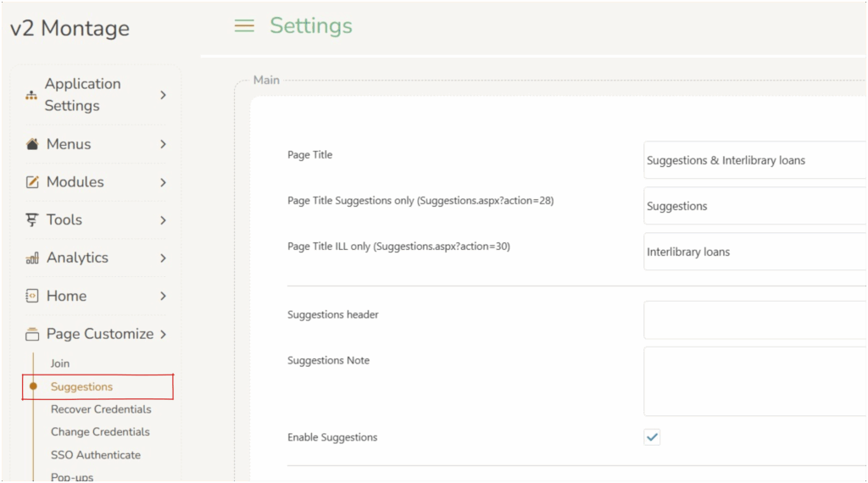The height and width of the screenshot is (483, 868).
Task: Expand the Application Settings chevron
Action: (x=163, y=95)
